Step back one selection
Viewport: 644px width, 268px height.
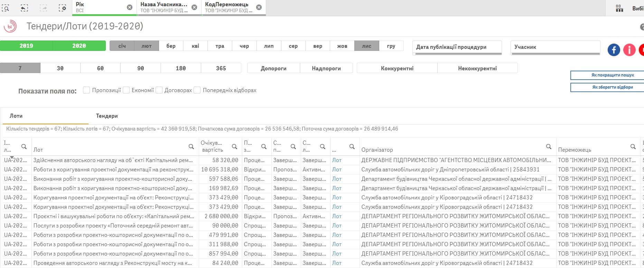(24, 8)
